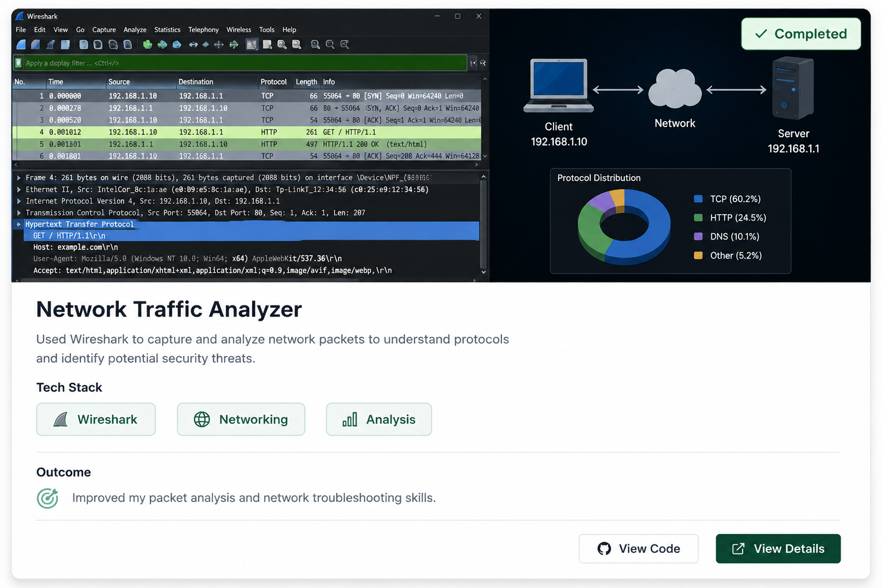Expand Transmission Control Protocol row

[x=19, y=212]
